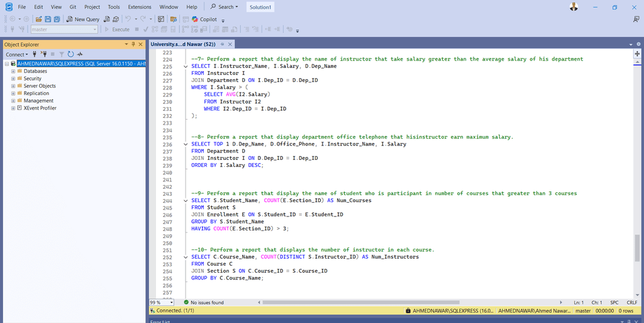The height and width of the screenshot is (323, 644).
Task: Expand the Databases node
Action: coord(13,71)
